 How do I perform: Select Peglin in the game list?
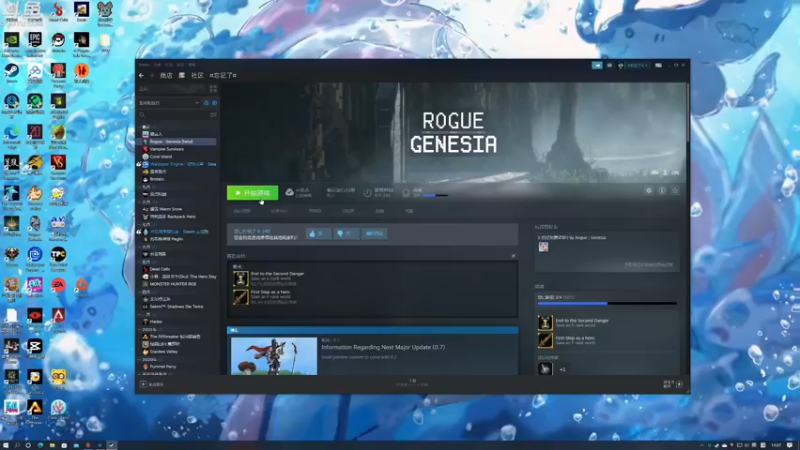pos(178,239)
